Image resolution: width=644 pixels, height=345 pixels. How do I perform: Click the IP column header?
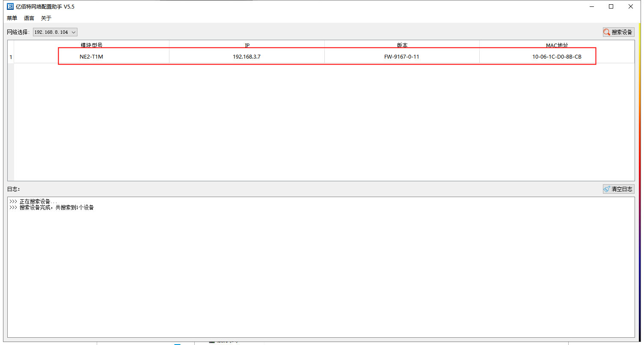247,45
